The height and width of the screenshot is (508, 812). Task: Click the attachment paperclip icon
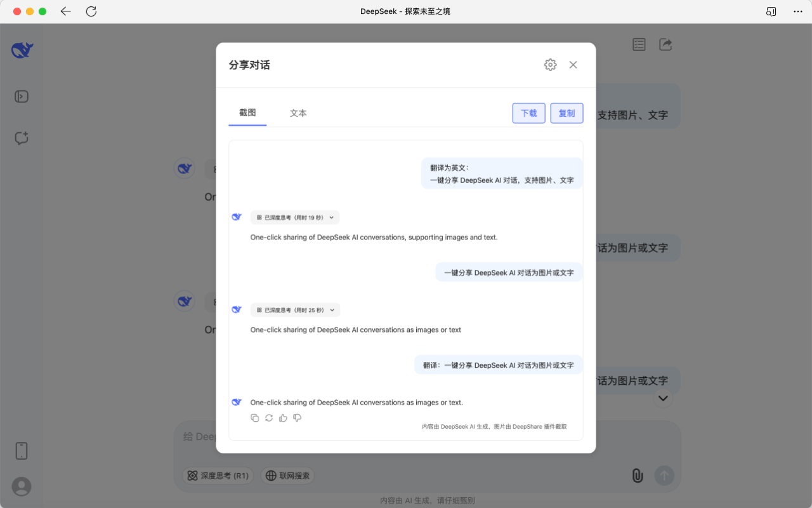click(x=638, y=476)
